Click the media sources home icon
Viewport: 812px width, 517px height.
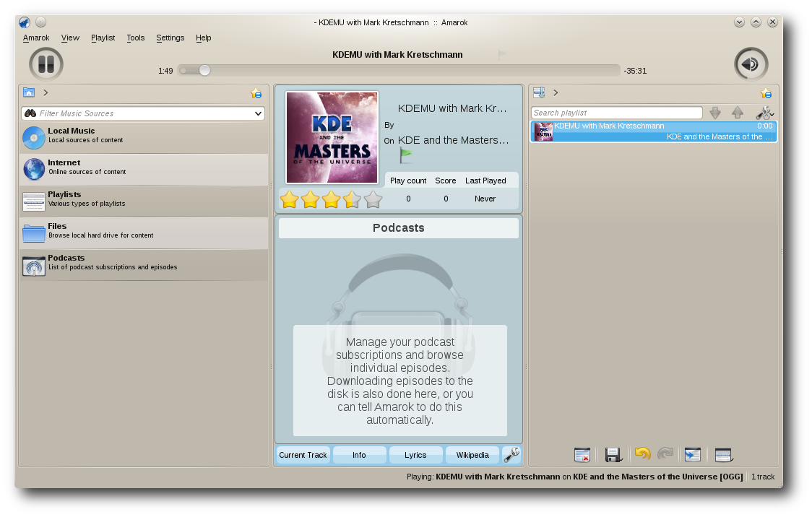(x=29, y=92)
